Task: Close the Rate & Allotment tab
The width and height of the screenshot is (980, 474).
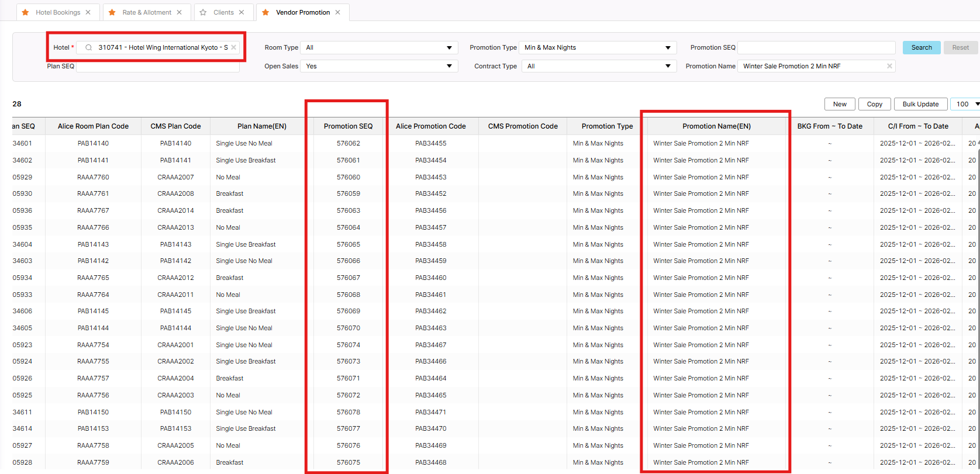Action: 180,12
